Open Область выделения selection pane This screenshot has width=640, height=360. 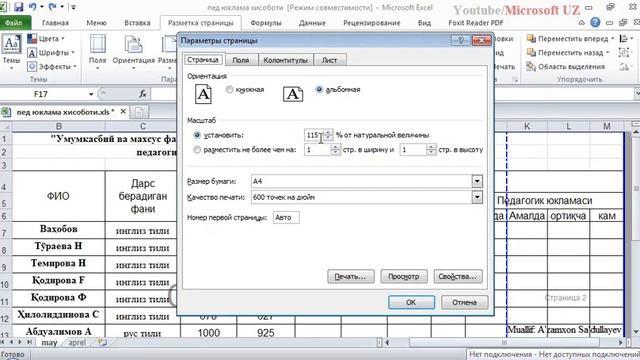pos(566,67)
